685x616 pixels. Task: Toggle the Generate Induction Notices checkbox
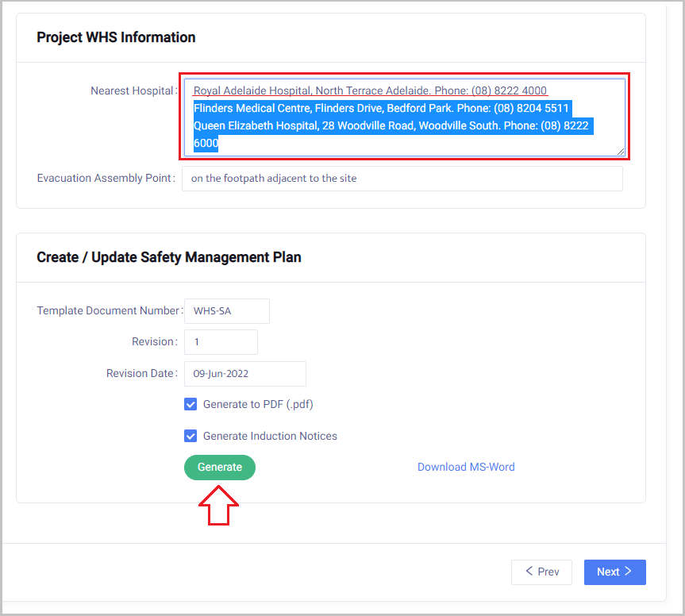(x=190, y=436)
